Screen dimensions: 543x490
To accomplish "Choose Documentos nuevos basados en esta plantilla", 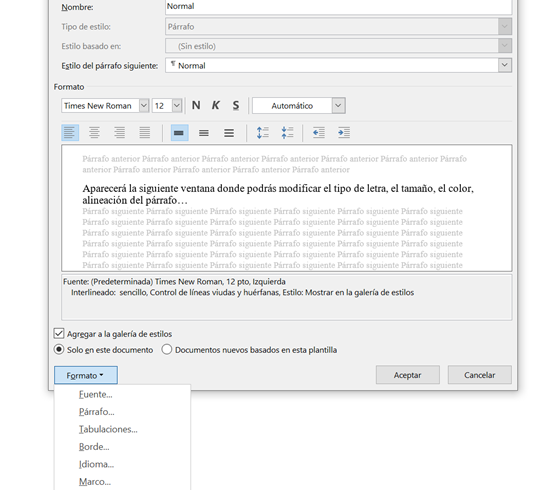I will (x=167, y=349).
